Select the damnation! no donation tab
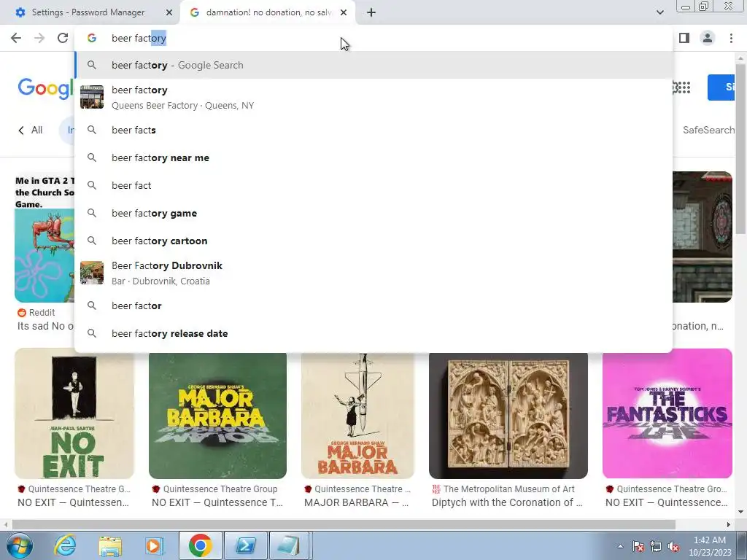The height and width of the screenshot is (560, 747). (268, 12)
